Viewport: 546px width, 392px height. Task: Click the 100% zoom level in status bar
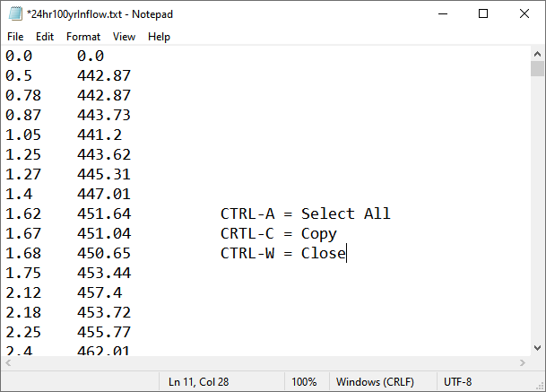pos(304,382)
